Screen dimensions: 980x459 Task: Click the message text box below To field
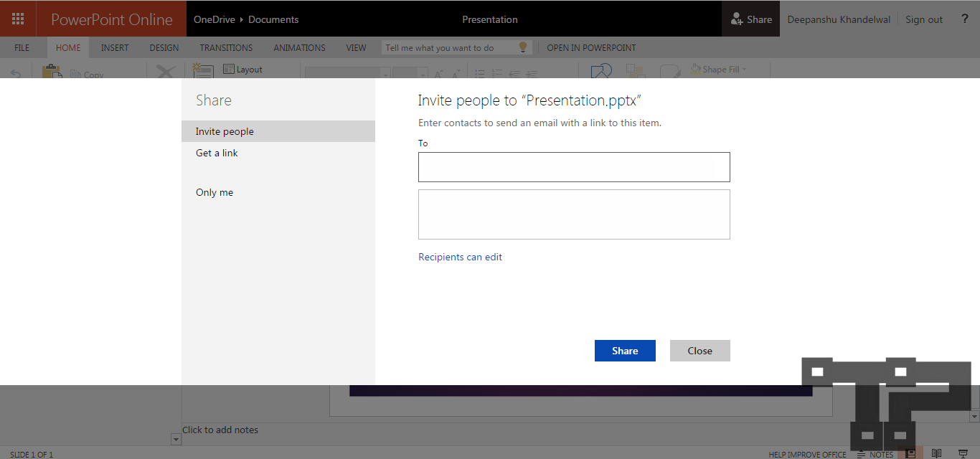click(574, 214)
